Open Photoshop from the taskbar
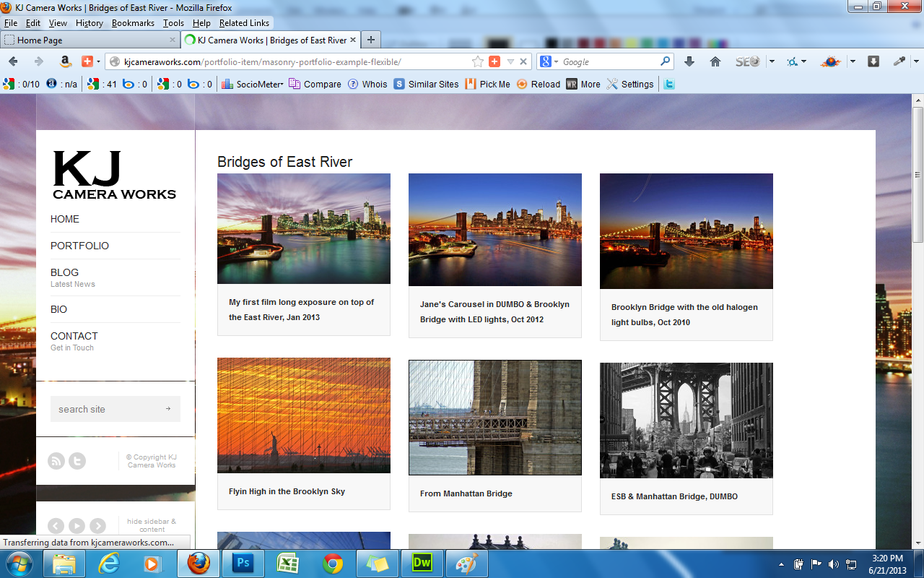 coord(242,563)
